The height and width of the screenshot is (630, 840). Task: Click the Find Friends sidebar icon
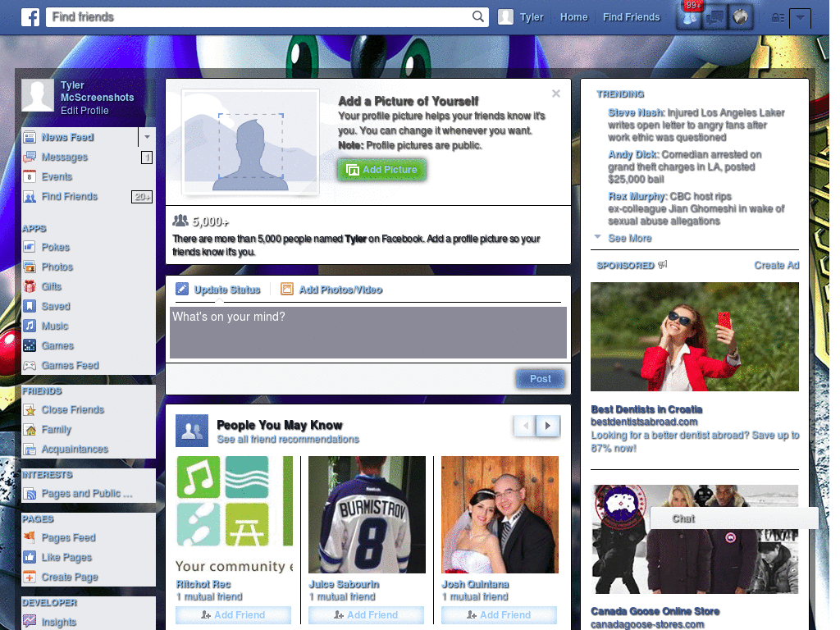click(30, 197)
